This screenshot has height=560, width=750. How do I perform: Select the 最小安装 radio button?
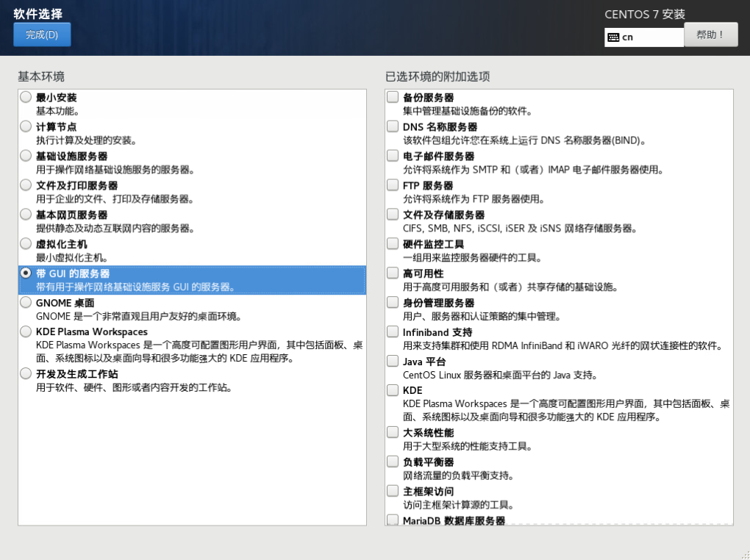26,97
